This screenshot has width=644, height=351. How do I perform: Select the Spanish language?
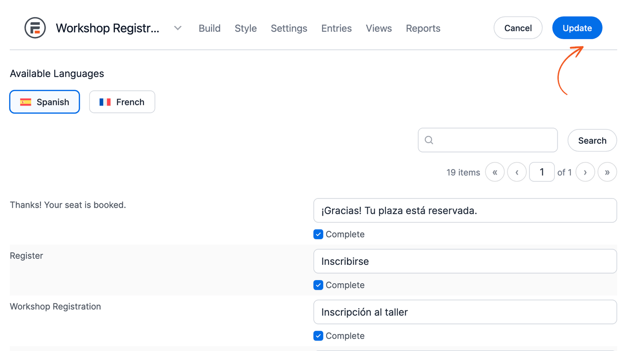pos(45,102)
